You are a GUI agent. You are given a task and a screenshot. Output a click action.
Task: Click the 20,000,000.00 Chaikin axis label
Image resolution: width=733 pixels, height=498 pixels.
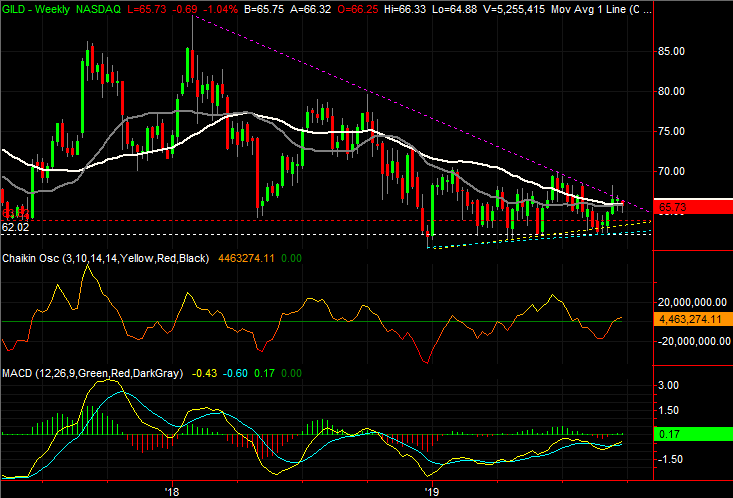click(692, 303)
